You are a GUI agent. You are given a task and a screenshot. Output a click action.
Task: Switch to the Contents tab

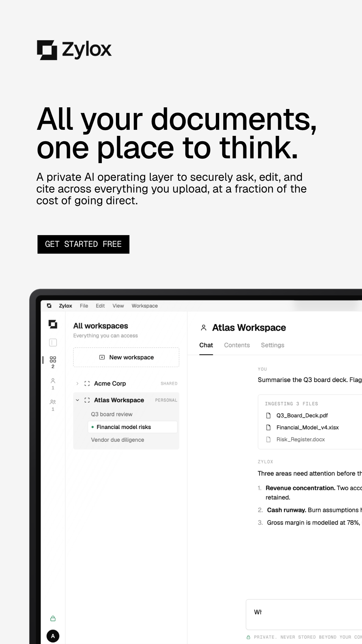click(x=237, y=345)
